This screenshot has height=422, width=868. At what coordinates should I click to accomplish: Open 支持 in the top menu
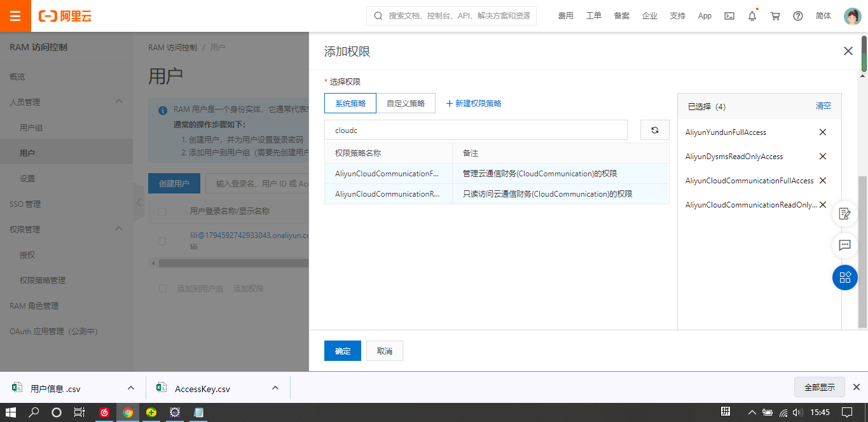pyautogui.click(x=678, y=16)
